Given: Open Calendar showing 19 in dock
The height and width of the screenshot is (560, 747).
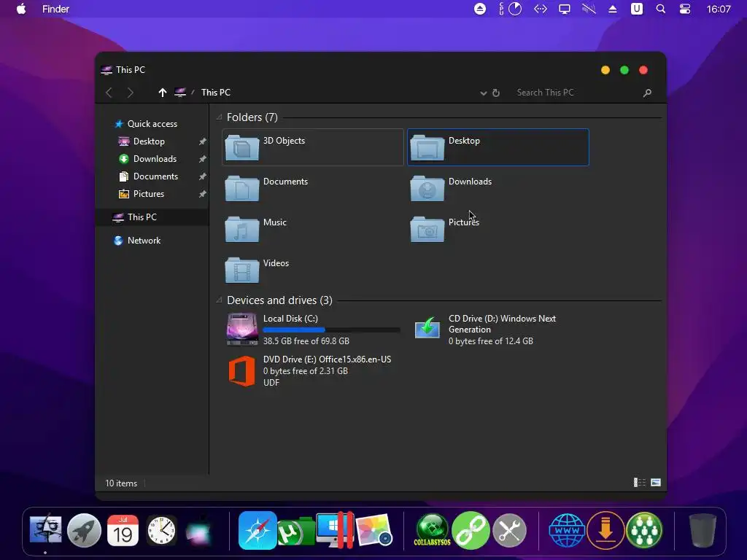Looking at the screenshot, I should [123, 531].
